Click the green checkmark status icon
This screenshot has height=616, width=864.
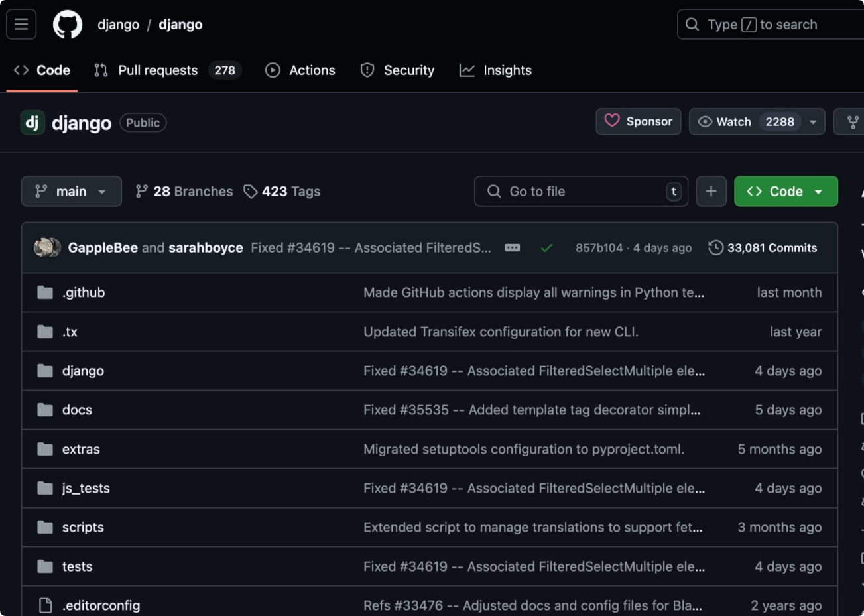point(546,248)
